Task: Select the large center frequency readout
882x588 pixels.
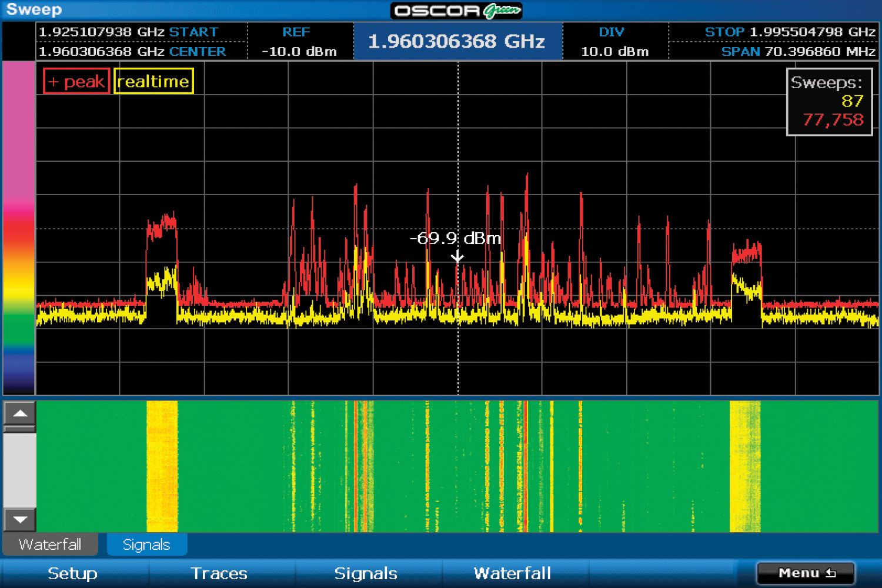Action: (457, 41)
